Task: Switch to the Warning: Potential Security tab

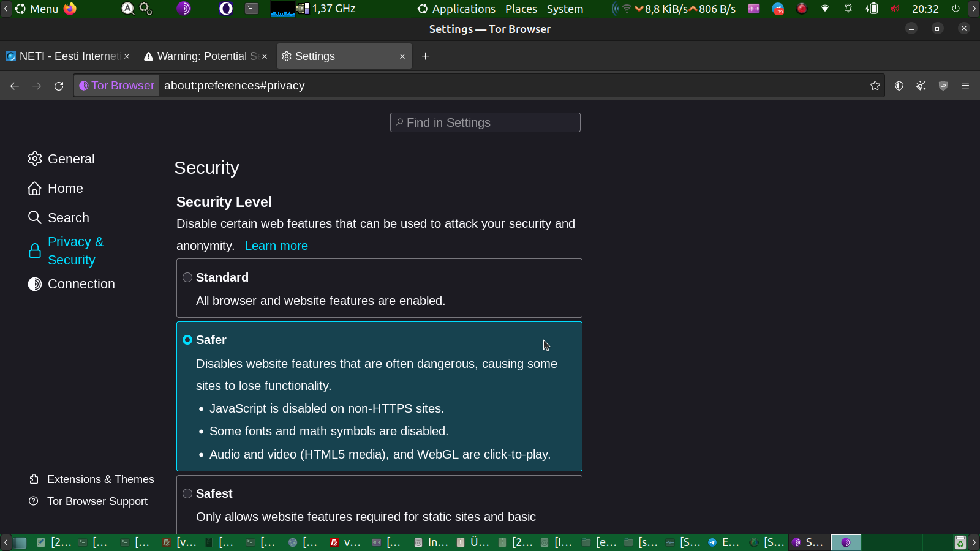Action: [x=206, y=56]
